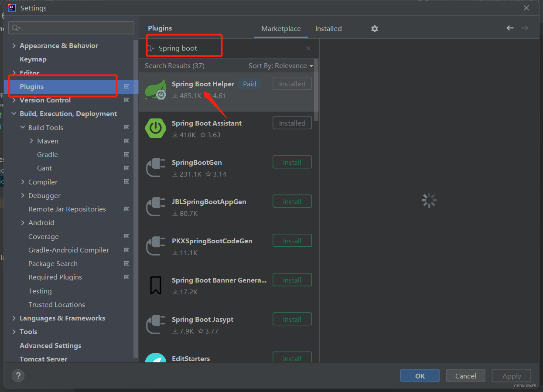Switch to the Marketplace tab
The width and height of the screenshot is (543, 392).
point(281,29)
